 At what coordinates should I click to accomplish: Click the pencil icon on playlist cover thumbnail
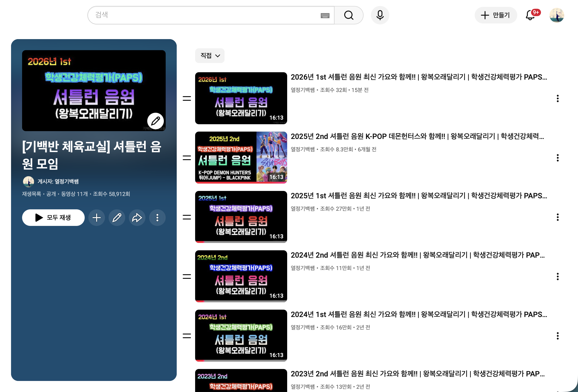click(156, 121)
